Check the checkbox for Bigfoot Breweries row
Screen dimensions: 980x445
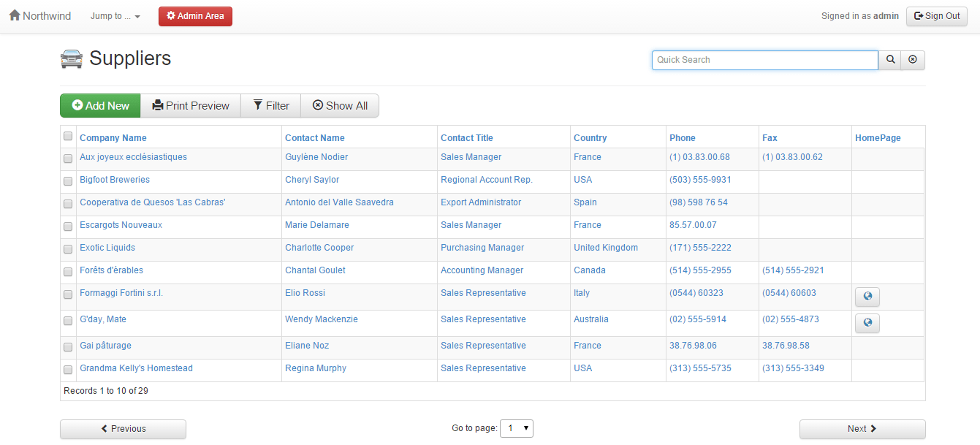68,181
